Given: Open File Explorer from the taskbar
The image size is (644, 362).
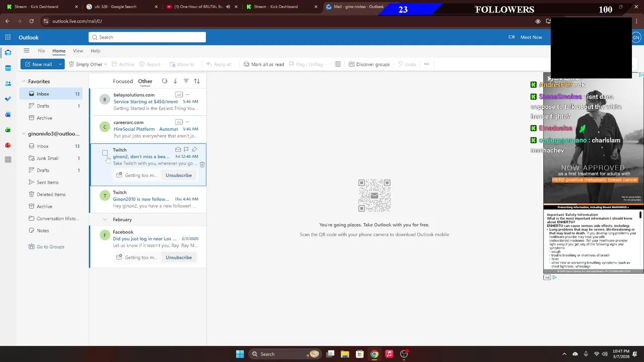Looking at the screenshot, I should click(345, 354).
